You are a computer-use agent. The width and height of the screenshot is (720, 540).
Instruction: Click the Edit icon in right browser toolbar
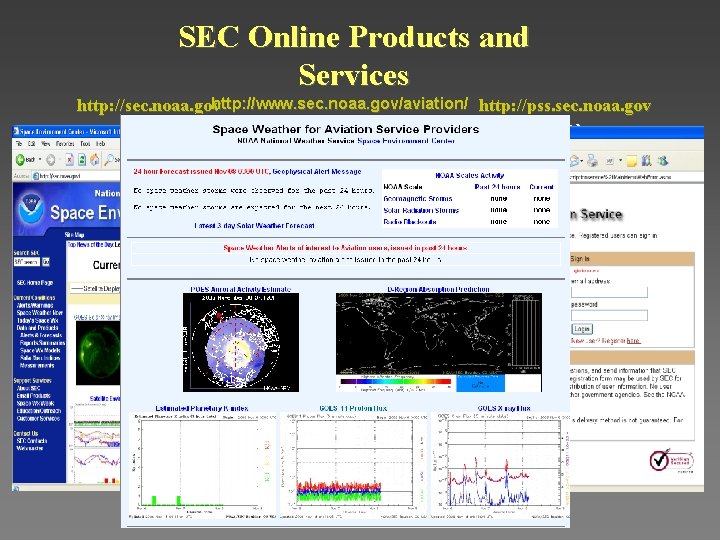click(610, 161)
